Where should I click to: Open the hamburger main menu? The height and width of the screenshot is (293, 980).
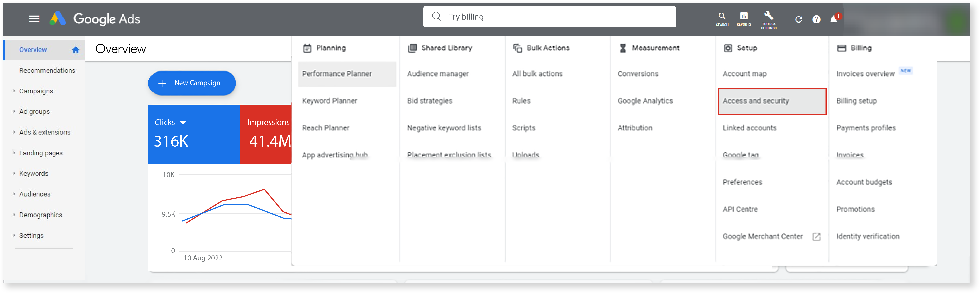[x=34, y=19]
